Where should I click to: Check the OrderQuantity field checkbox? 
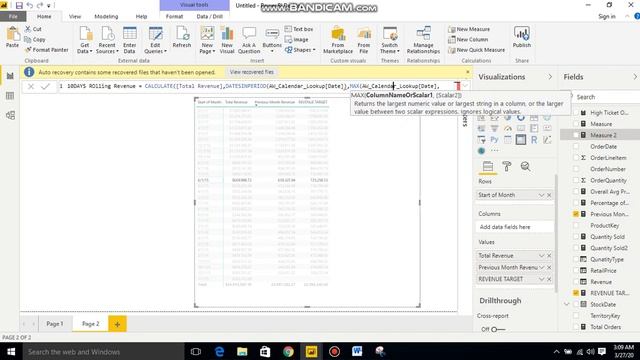click(x=576, y=180)
